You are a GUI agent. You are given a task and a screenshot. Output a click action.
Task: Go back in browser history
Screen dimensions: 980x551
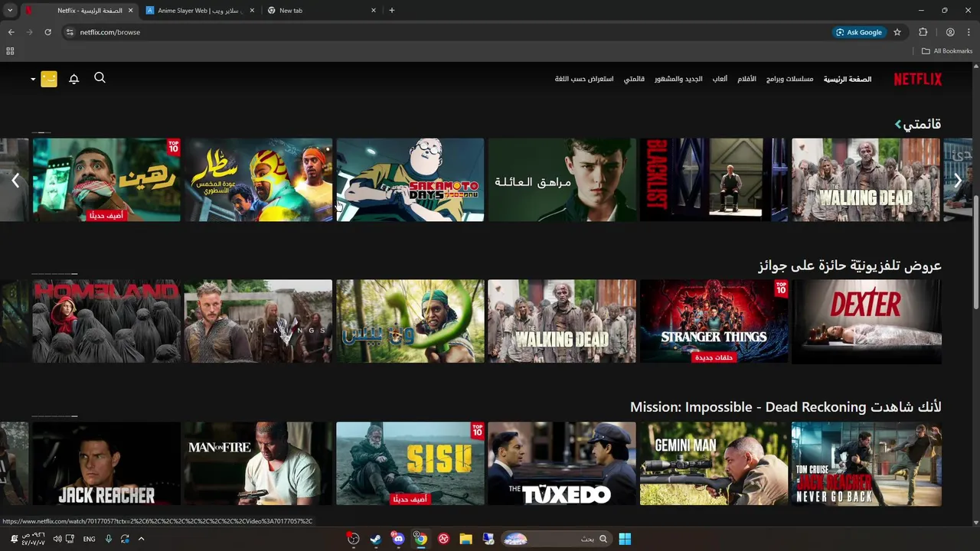tap(11, 32)
